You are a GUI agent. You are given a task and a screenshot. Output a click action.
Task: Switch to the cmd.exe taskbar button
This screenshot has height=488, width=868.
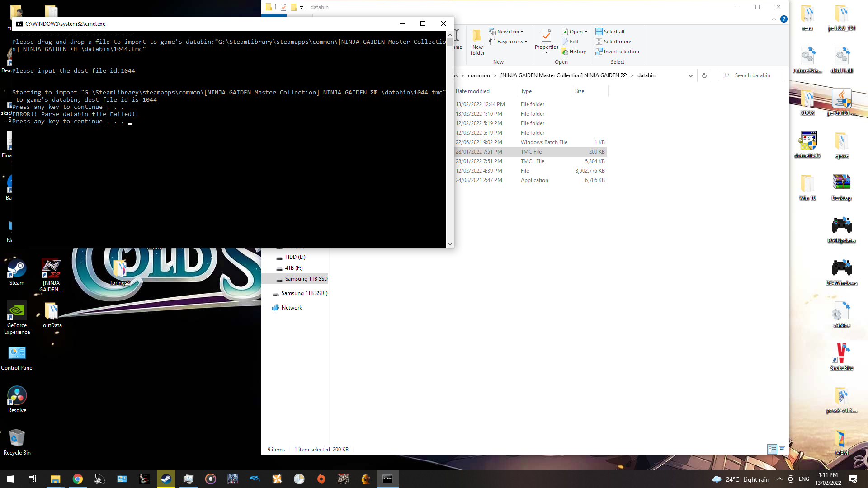pyautogui.click(x=387, y=479)
